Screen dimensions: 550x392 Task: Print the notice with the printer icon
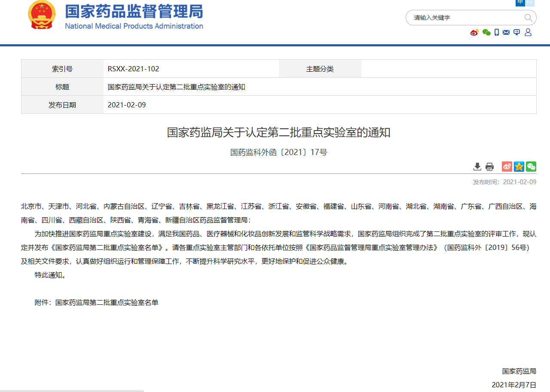pyautogui.click(x=489, y=167)
